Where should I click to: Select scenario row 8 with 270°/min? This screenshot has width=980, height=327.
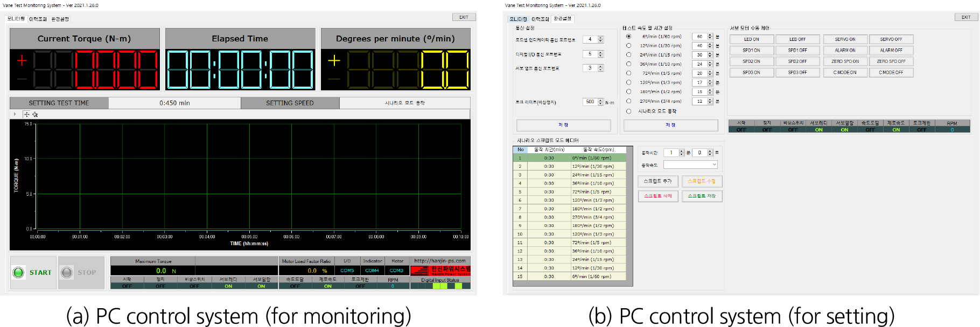click(570, 217)
